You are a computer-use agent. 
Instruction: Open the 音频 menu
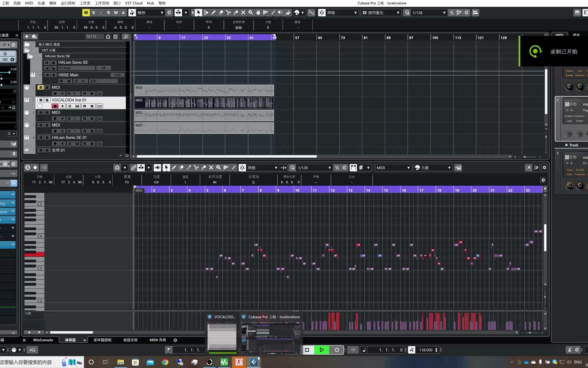[x=17, y=3]
